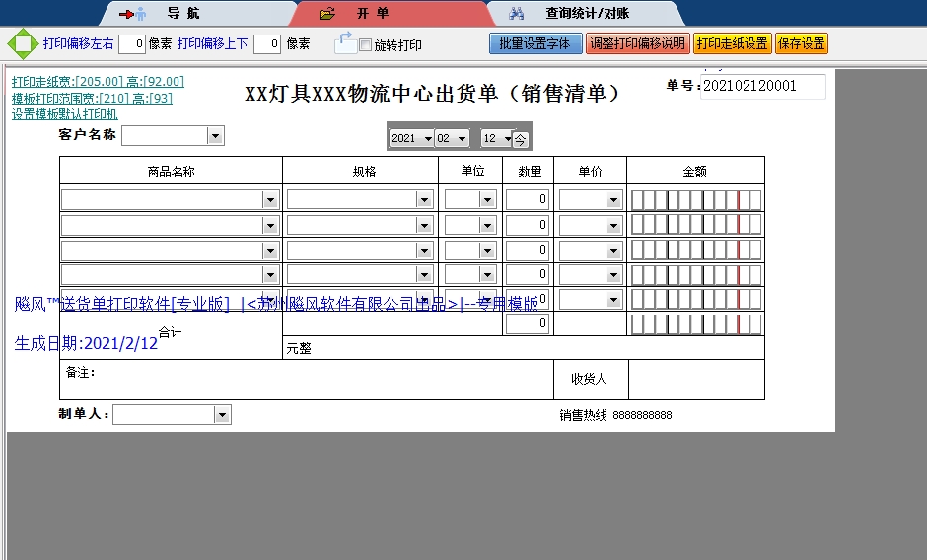
Task: Click the open folder icon on 开单 tab
Action: pyautogui.click(x=327, y=14)
